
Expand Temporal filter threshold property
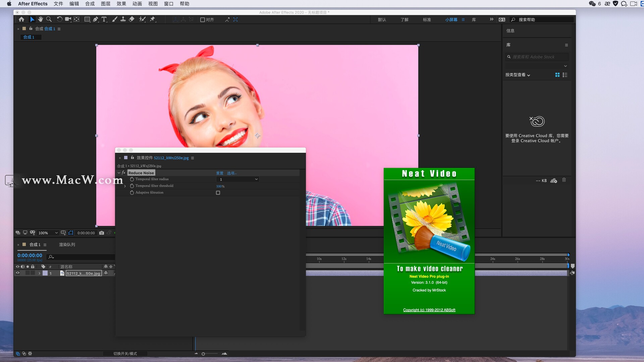[x=125, y=186]
